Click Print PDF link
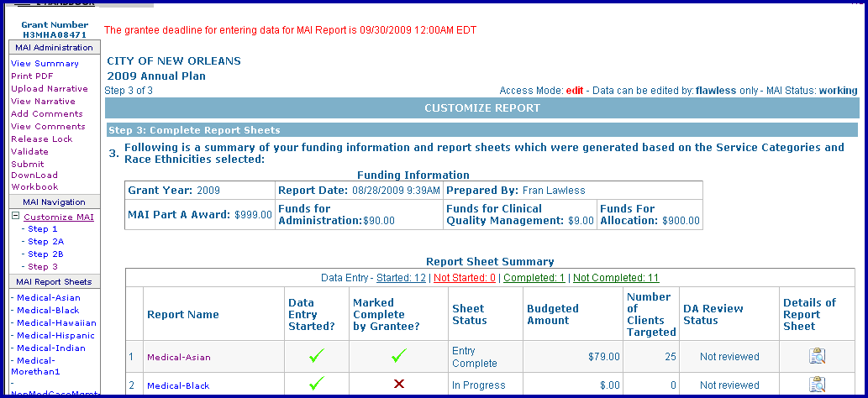Viewport: 868px width, 398px height. 32,76
